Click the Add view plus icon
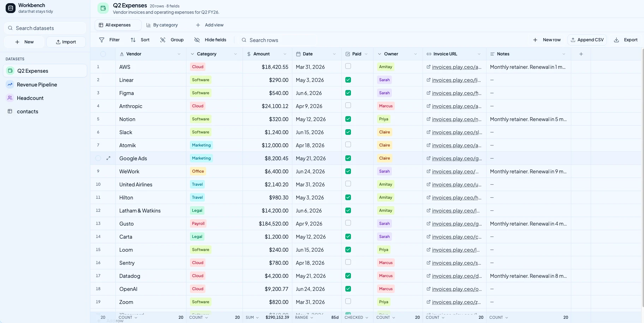644x323 pixels. pos(198,25)
